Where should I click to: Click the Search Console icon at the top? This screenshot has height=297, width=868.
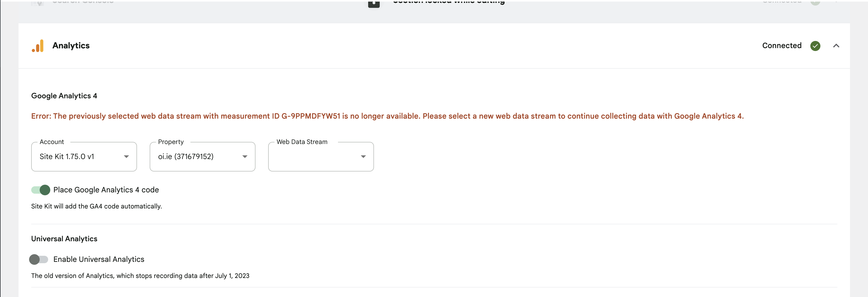(37, 3)
